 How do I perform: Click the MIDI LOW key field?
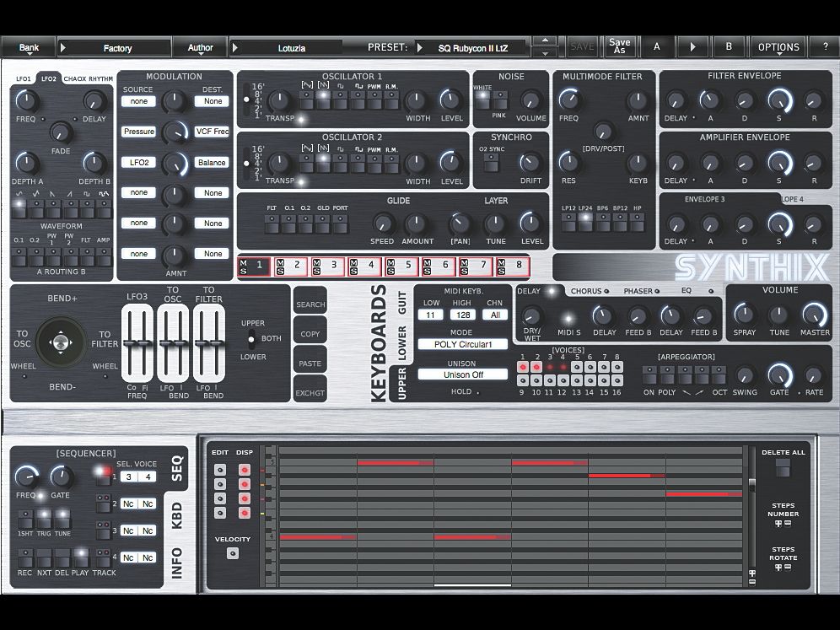431,315
